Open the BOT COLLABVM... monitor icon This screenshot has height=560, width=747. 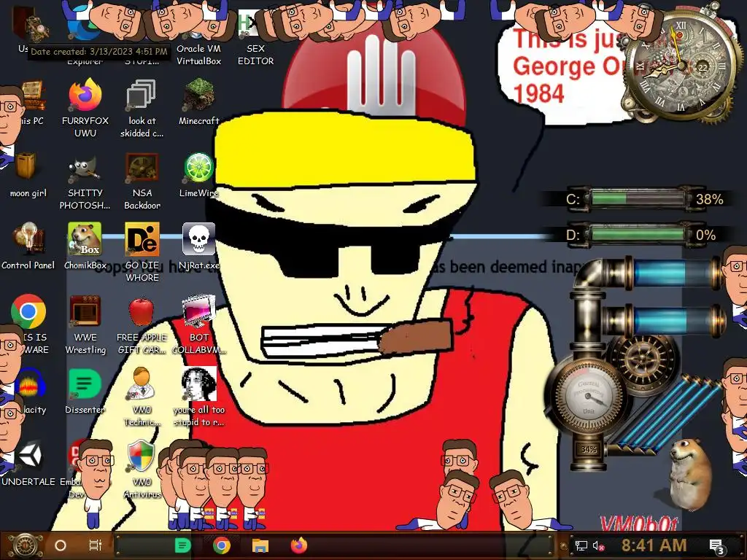click(x=198, y=325)
